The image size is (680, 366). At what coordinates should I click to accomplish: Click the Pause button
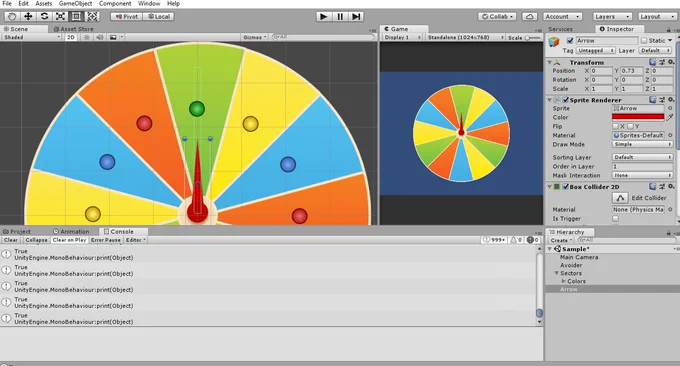click(340, 16)
